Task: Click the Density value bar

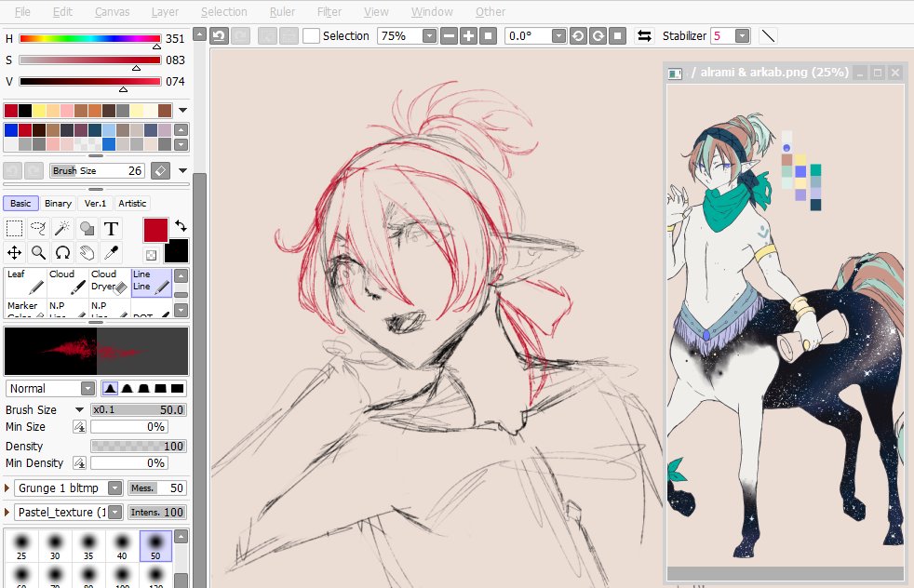Action: point(139,446)
